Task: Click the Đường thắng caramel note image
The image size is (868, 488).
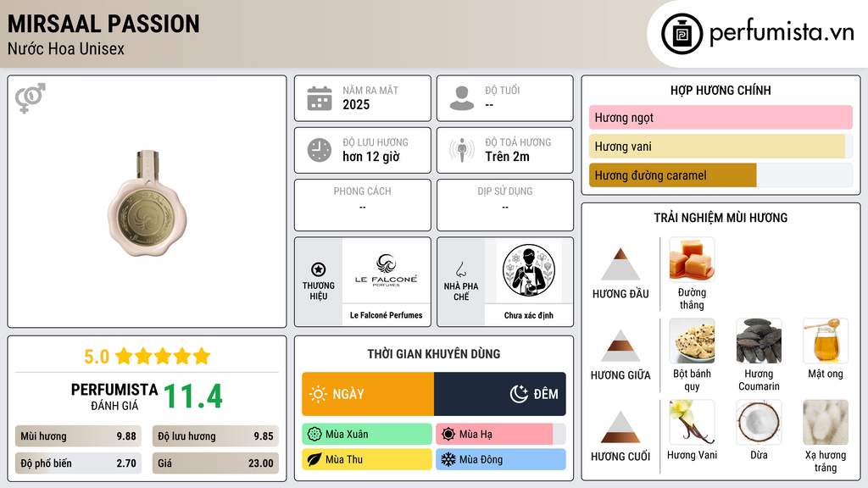Action: click(692, 259)
